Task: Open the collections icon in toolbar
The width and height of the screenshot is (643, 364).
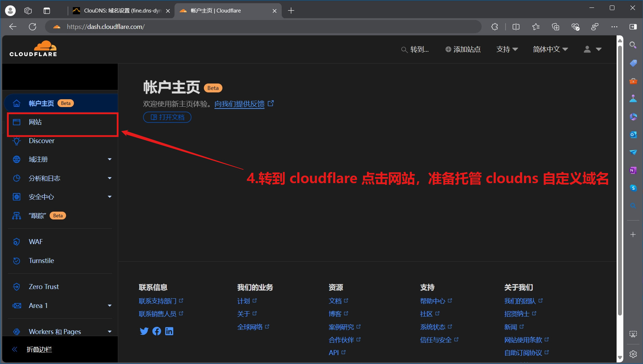Action: [556, 27]
